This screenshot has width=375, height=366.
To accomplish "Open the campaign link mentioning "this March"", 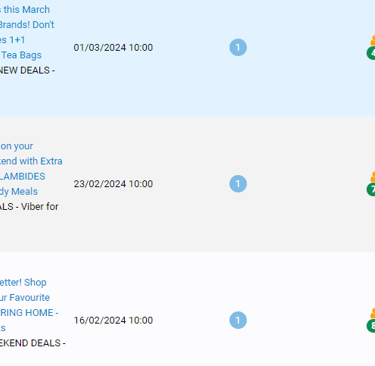I will (25, 10).
